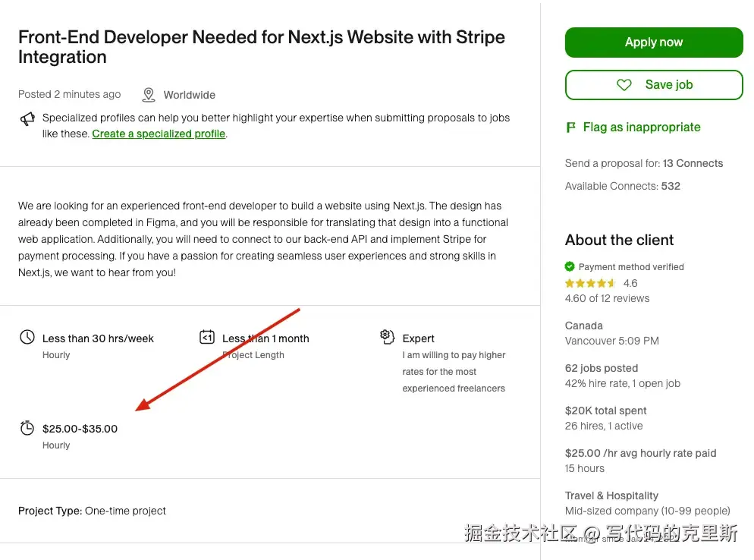
Task: Click the Save job button label
Action: coord(668,85)
